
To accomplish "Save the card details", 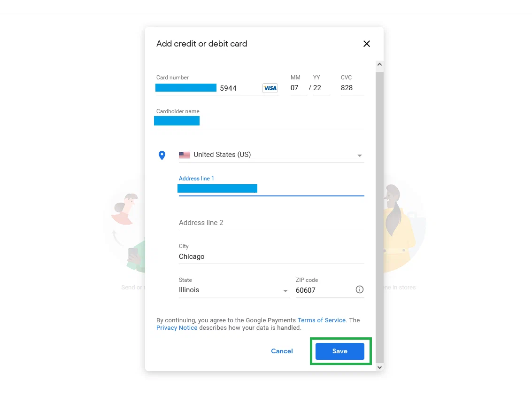I will (x=339, y=351).
